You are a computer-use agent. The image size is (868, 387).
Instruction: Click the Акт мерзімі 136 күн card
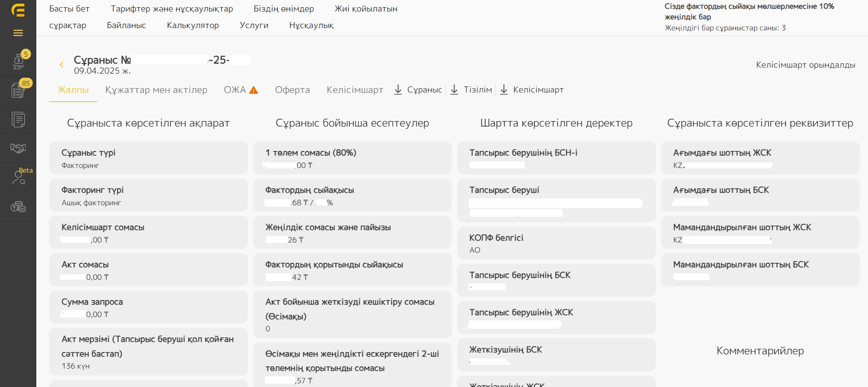[149, 352]
